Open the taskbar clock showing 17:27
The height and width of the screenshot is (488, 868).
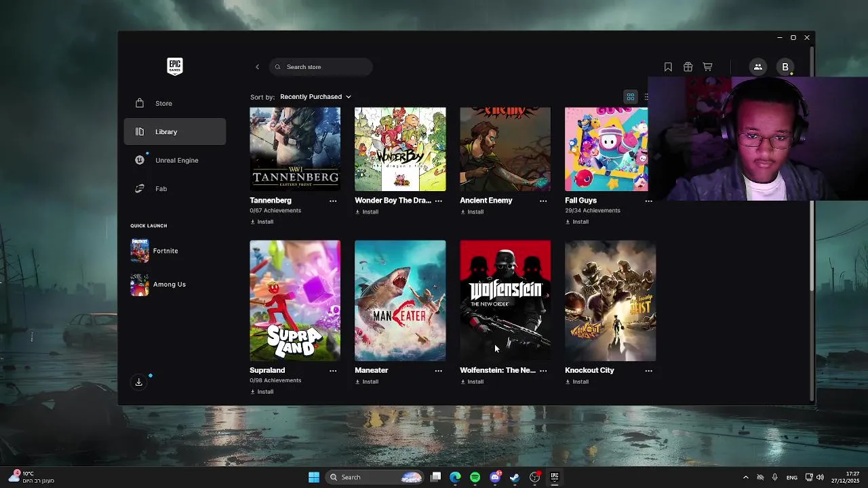[x=846, y=477]
